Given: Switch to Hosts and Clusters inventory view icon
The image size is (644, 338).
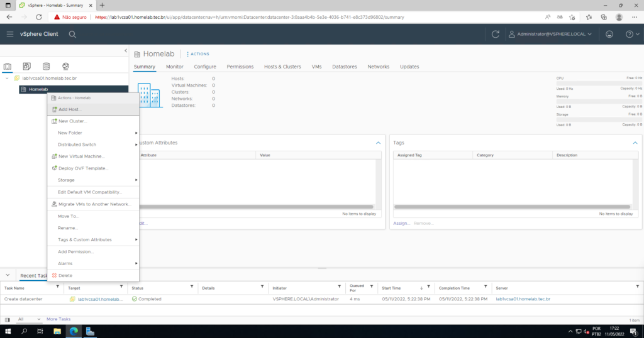Looking at the screenshot, I should pyautogui.click(x=8, y=66).
